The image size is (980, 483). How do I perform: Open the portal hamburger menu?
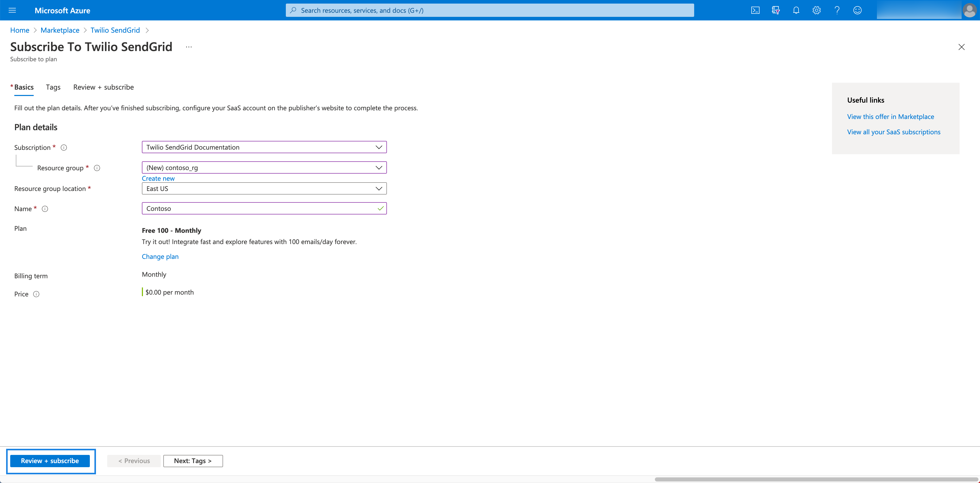tap(12, 10)
